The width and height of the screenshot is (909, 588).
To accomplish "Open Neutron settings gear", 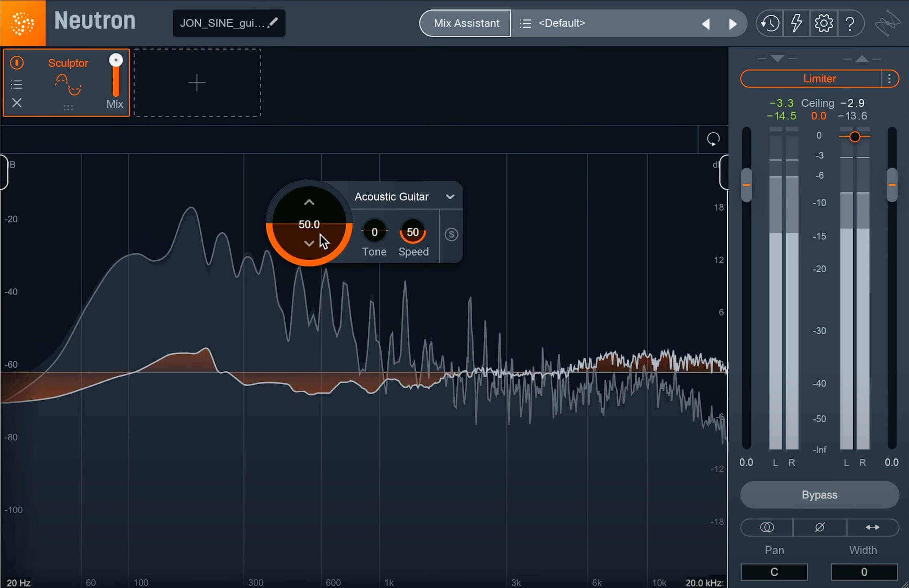I will (824, 23).
